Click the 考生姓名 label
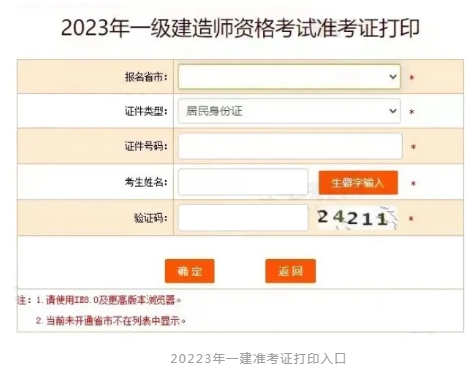Screen dimensions: 474x374 146,182
